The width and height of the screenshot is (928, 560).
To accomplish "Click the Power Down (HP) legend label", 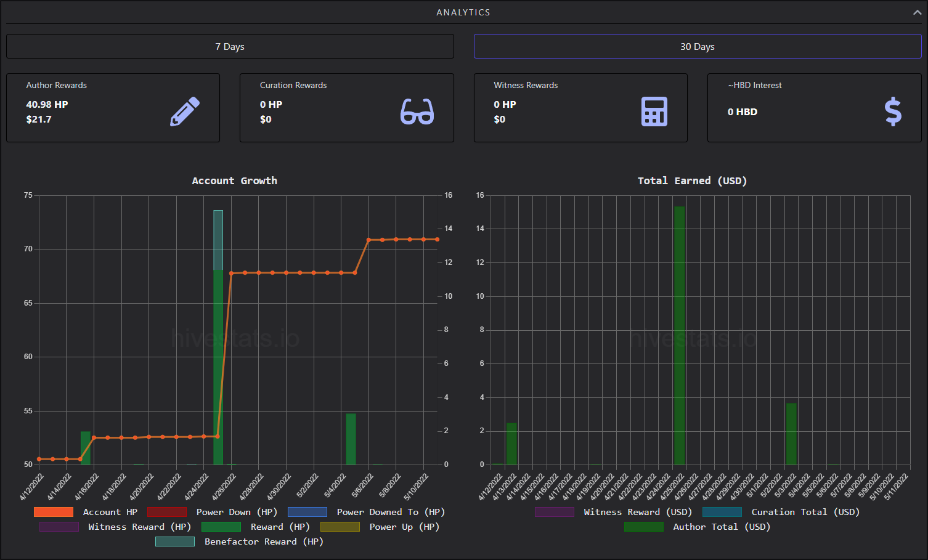I will [237, 512].
